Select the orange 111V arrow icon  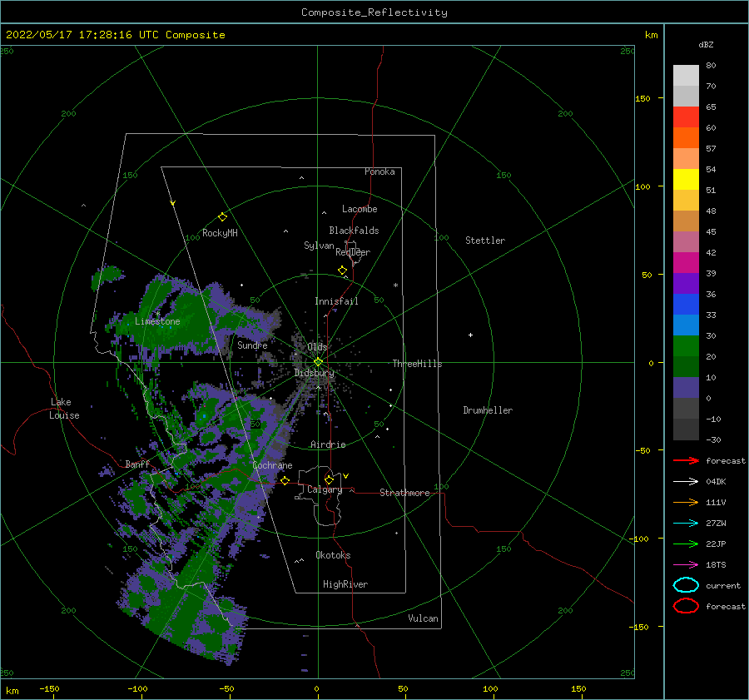click(x=686, y=502)
